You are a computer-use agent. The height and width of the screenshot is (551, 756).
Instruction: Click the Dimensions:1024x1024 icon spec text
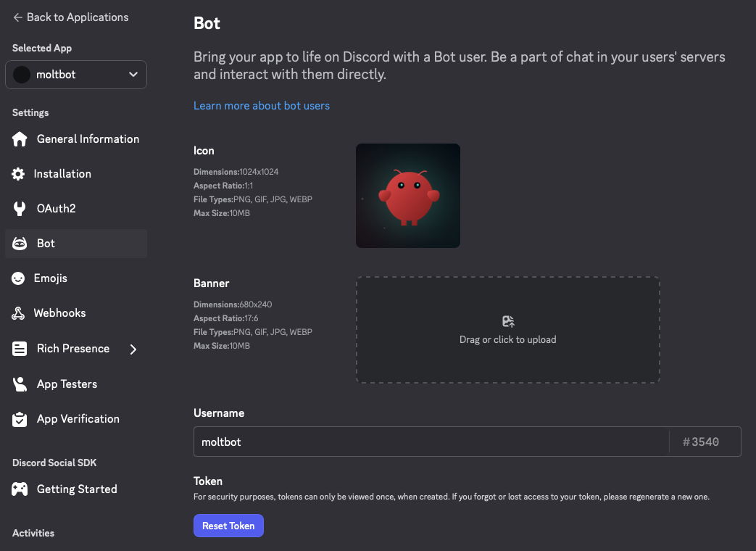[236, 172]
